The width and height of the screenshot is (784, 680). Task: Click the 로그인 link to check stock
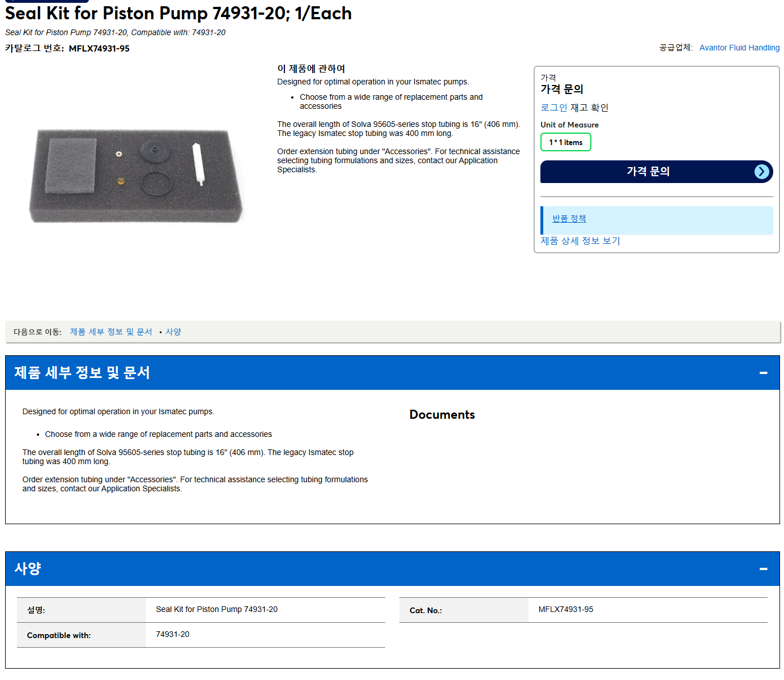[554, 108]
